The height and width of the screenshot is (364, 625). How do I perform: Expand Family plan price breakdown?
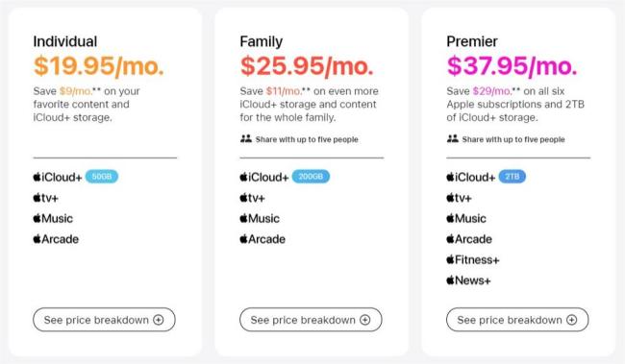311,320
